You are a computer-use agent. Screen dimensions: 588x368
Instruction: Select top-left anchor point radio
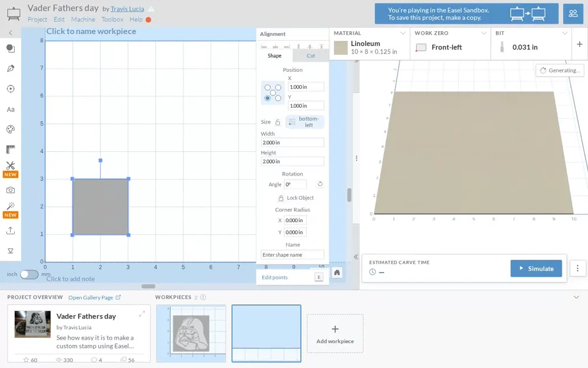coord(268,88)
